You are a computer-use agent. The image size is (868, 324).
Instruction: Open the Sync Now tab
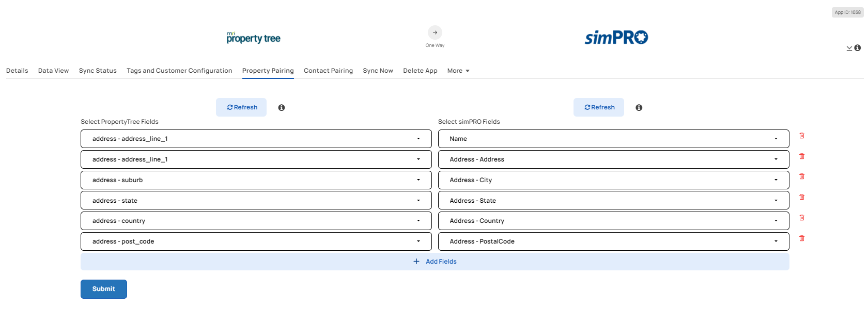point(378,71)
